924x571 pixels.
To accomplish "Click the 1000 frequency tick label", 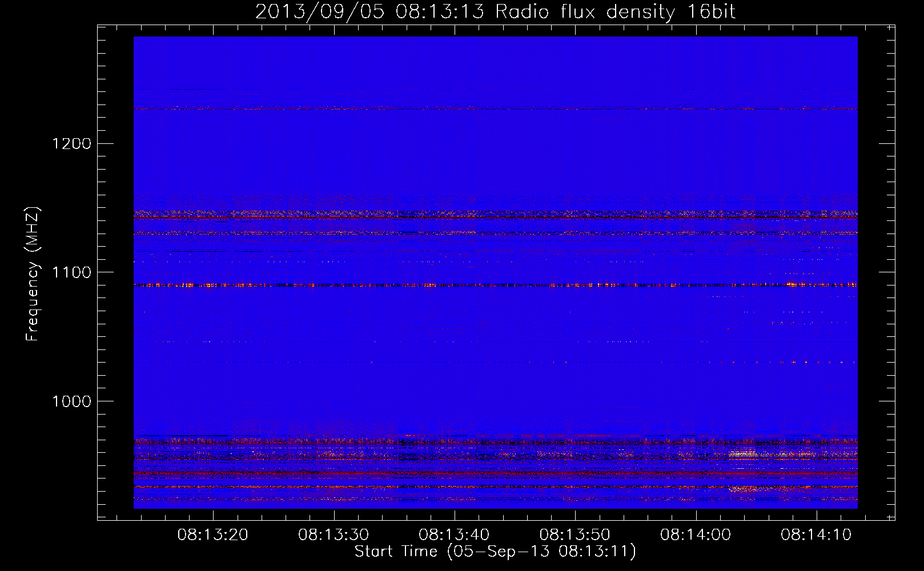I will [71, 401].
